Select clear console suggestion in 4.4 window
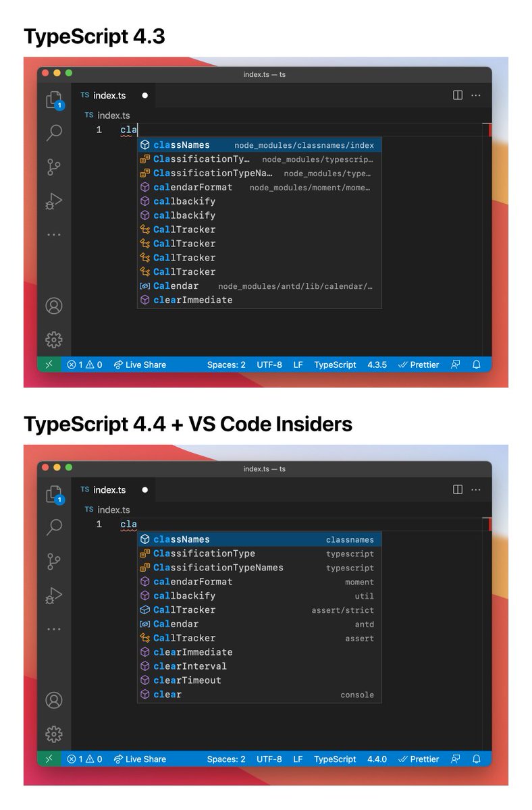The image size is (532, 810). tap(259, 695)
